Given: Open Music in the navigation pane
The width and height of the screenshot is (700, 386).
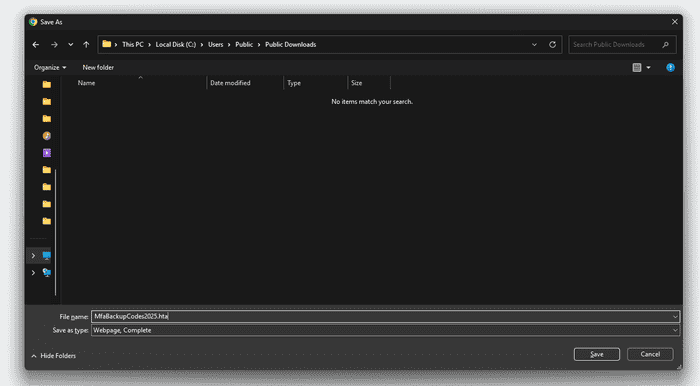Looking at the screenshot, I should pos(46,136).
